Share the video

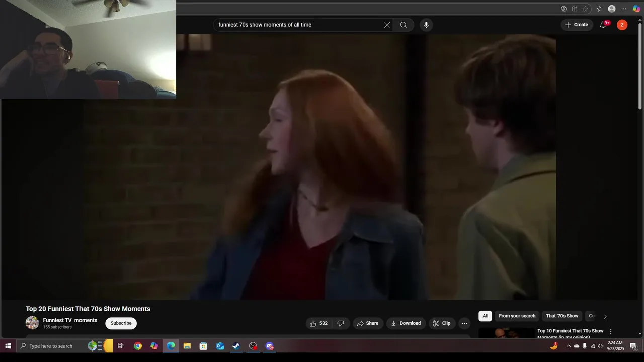click(x=368, y=323)
